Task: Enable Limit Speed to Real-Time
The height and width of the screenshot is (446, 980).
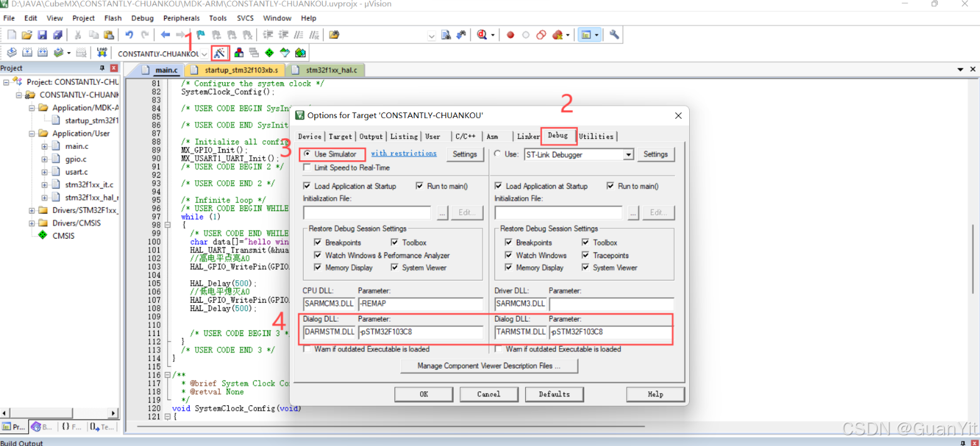Action: 307,168
